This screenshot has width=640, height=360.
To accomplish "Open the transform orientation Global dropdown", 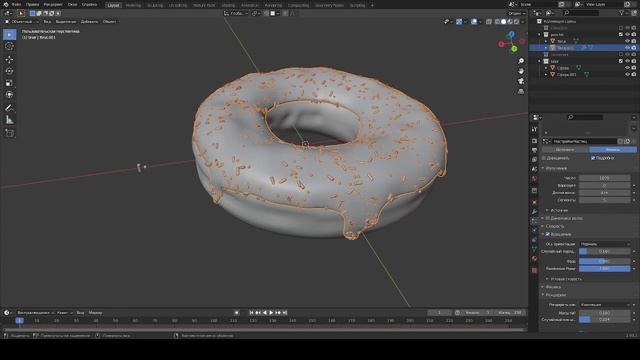I will (236, 13).
